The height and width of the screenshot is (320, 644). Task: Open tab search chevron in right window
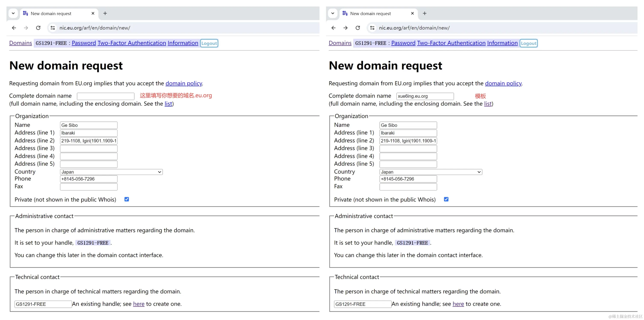tap(333, 13)
